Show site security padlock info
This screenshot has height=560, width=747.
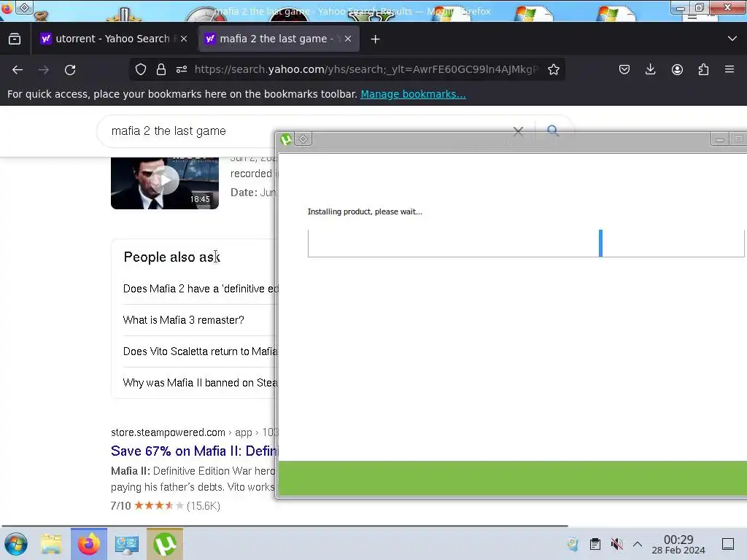(161, 69)
